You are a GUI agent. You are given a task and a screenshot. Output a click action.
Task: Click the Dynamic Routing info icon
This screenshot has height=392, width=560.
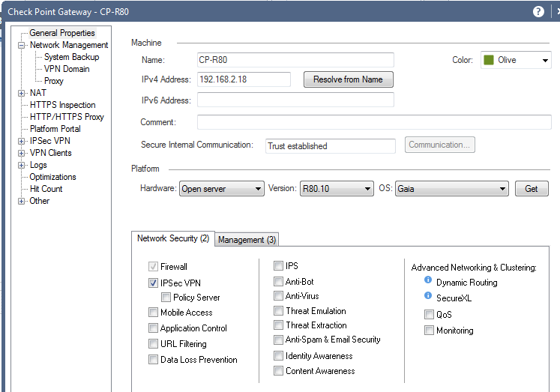click(428, 280)
